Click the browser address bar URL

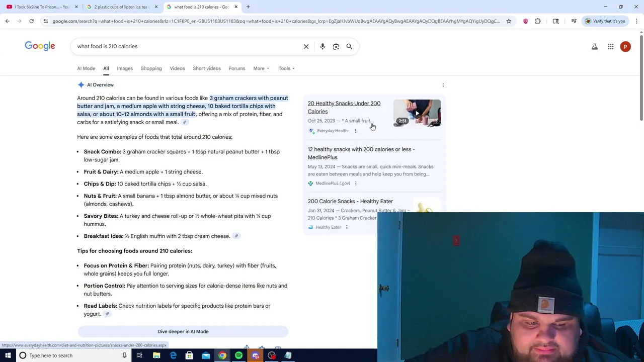[276, 21]
